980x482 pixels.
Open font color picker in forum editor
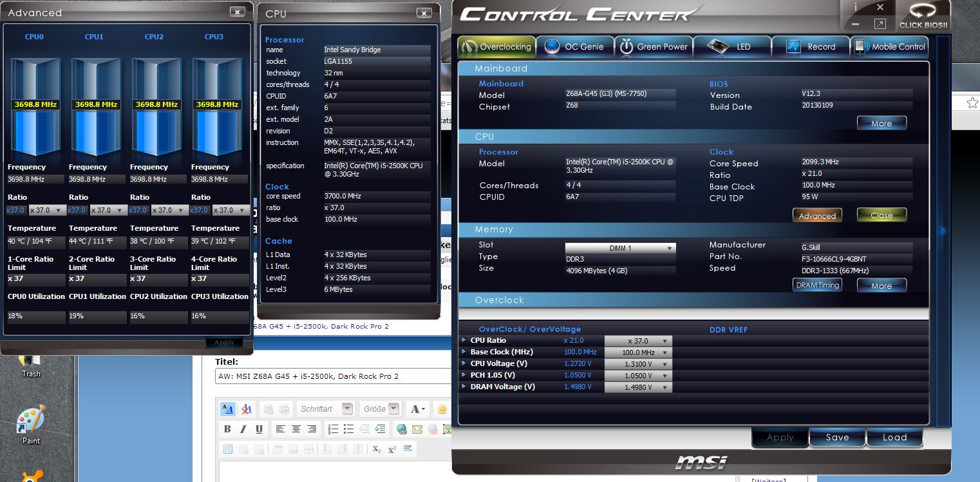[x=418, y=409]
